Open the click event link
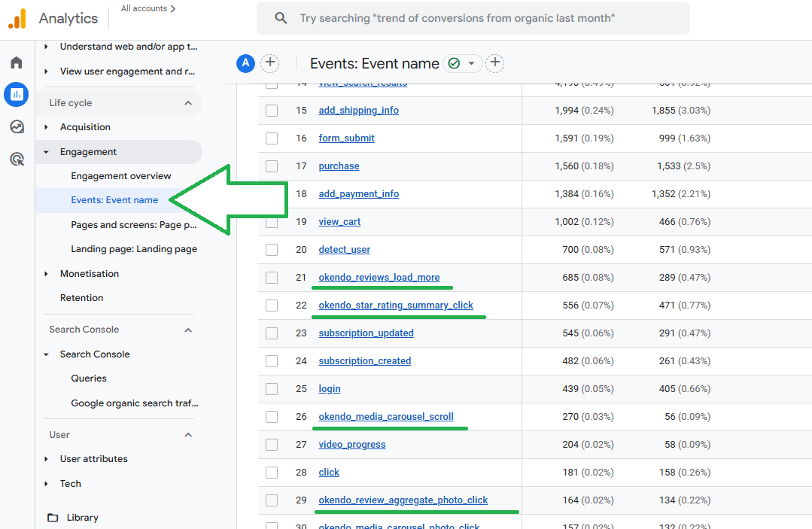Viewport: 812px width, 529px height. [329, 472]
